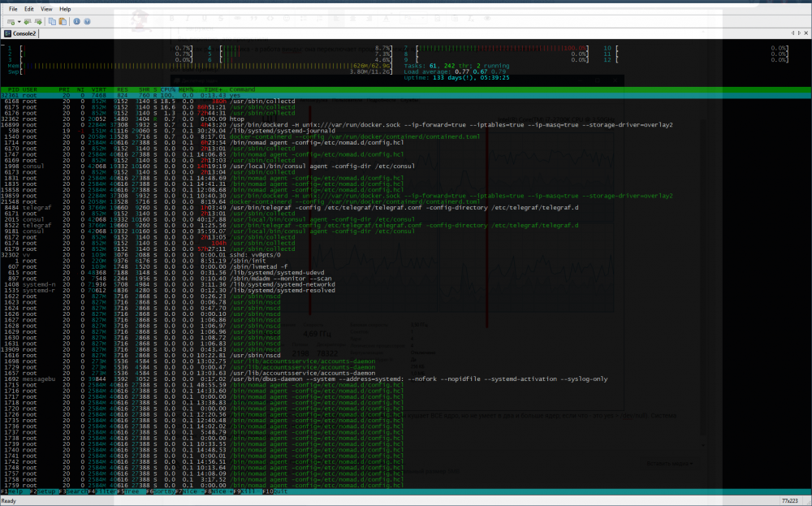The width and height of the screenshot is (812, 506).
Task: Click the CPU% column header in htop
Action: point(168,89)
